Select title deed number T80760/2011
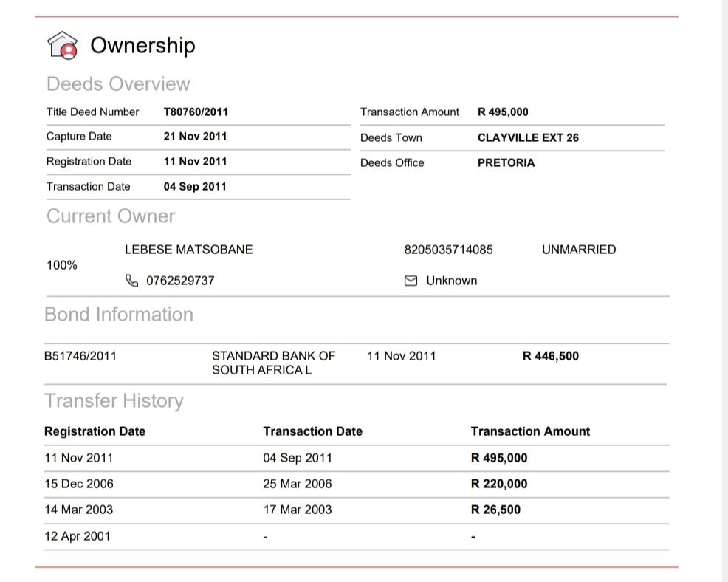728x582 pixels. tap(196, 112)
